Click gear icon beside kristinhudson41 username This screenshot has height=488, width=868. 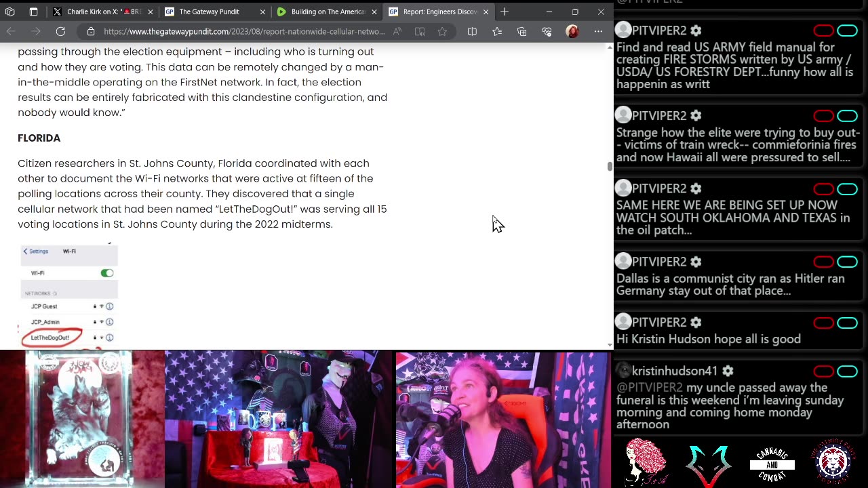[x=728, y=371]
